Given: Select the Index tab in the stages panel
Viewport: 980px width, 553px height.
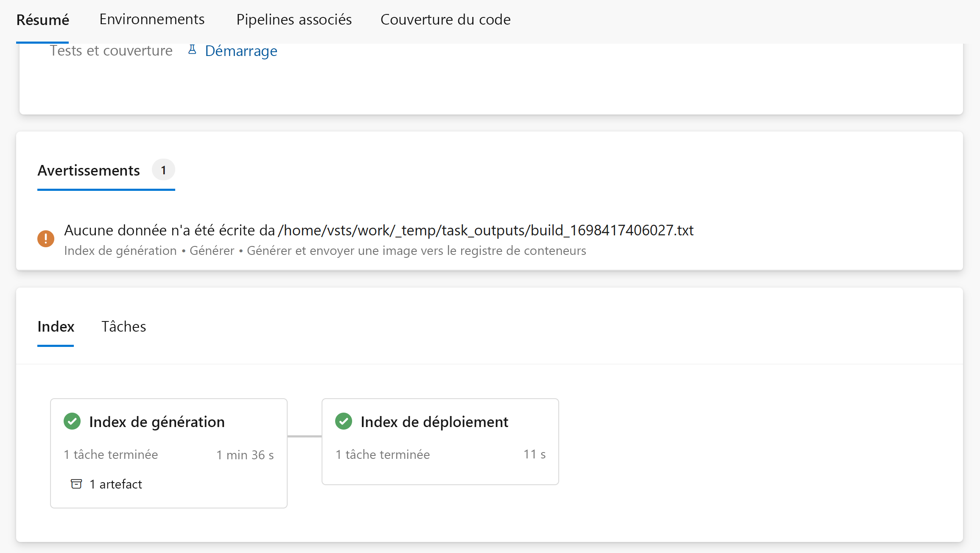Looking at the screenshot, I should point(56,327).
